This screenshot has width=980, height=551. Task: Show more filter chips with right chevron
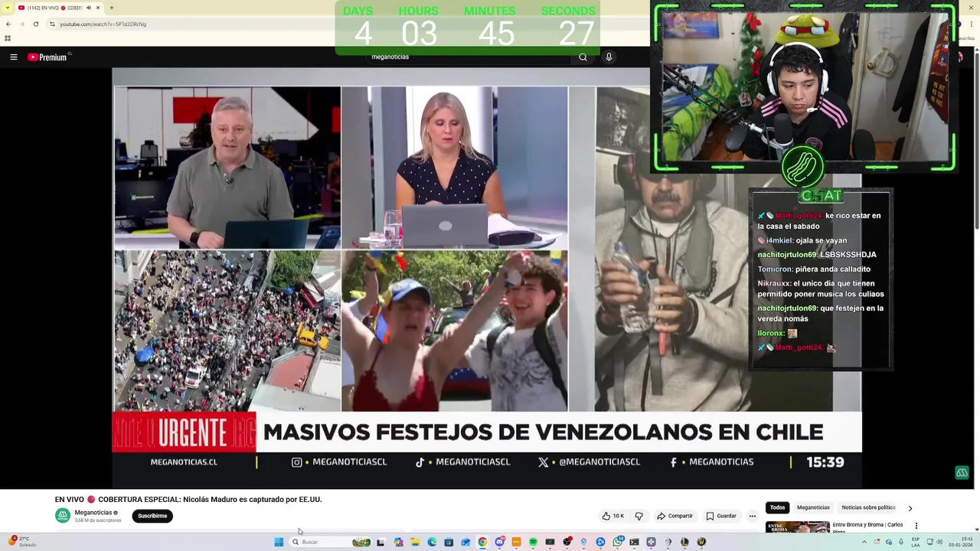point(910,508)
